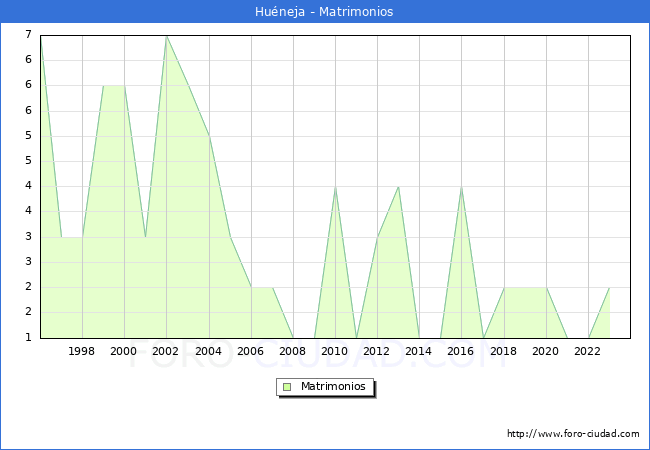Click the green Matrimonios legend swatch
The image size is (650, 450).
pos(287,387)
